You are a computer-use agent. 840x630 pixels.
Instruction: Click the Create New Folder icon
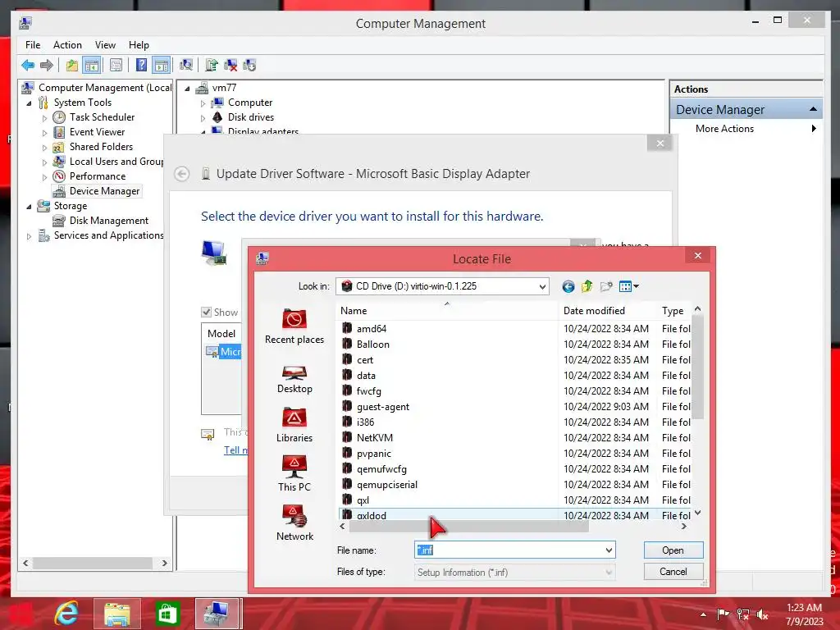click(x=606, y=286)
